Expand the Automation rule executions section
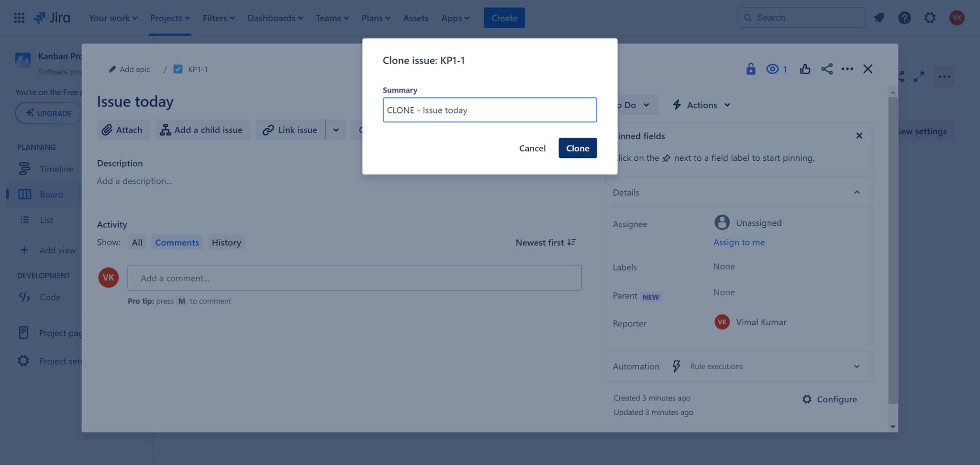 click(x=857, y=366)
